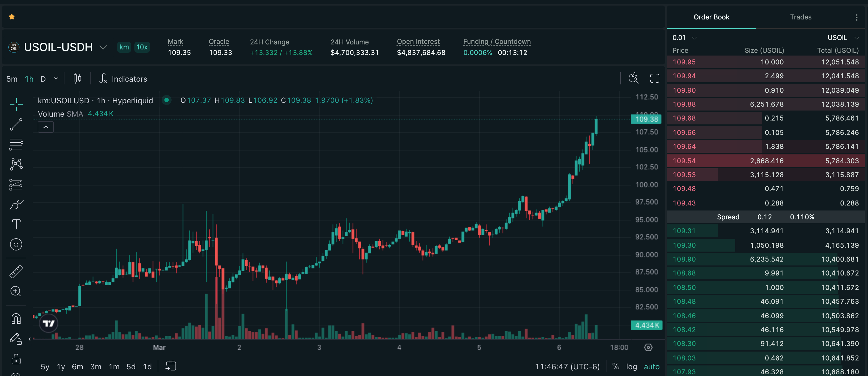Click the favorite star icon
This screenshot has width=868, height=376.
[12, 17]
